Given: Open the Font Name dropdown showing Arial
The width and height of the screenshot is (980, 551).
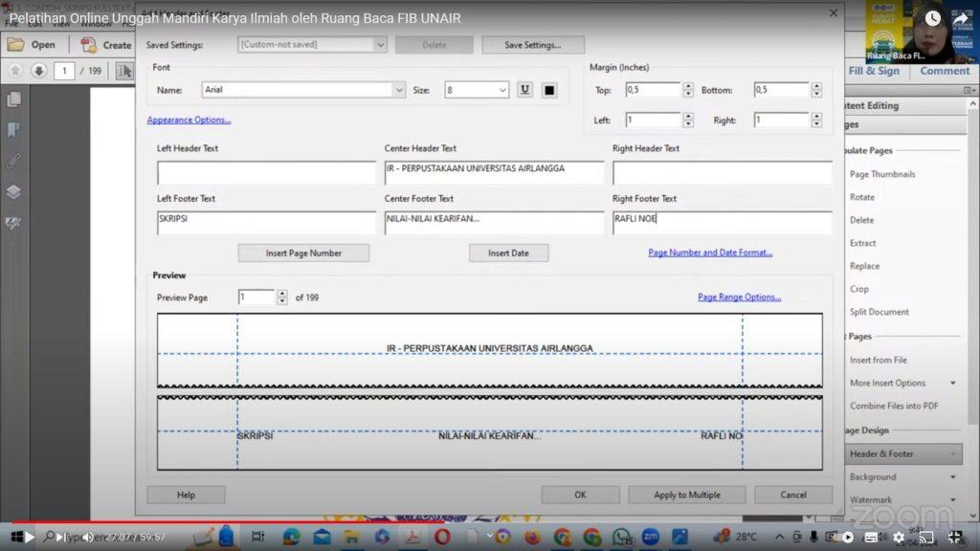Looking at the screenshot, I should point(303,90).
